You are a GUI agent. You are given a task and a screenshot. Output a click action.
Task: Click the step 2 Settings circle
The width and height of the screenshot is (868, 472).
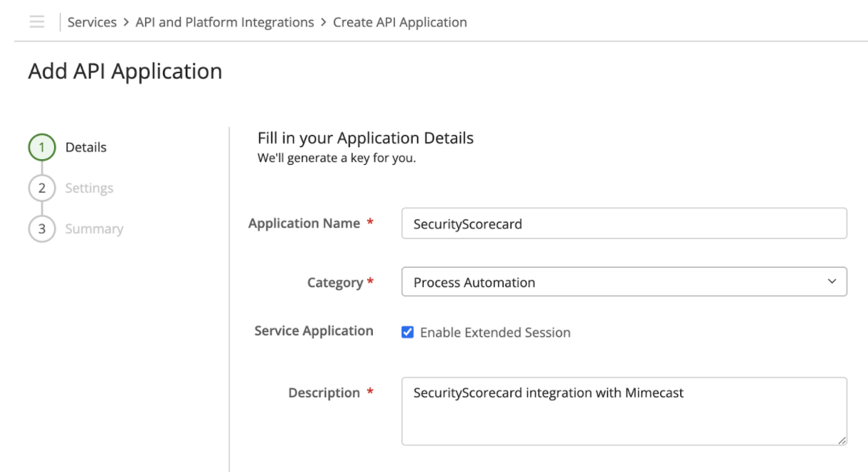[41, 188]
